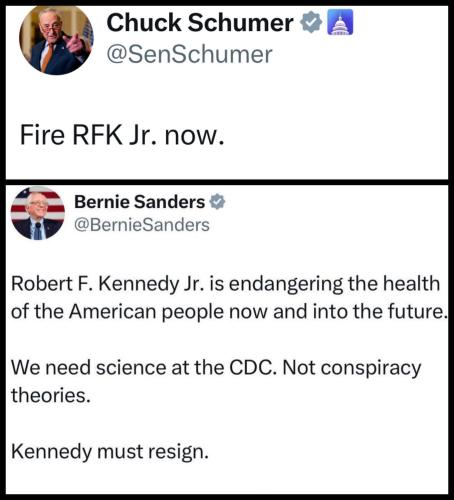Click the words 'We need science' in Sanders' tweet
The image size is (454, 500).
tap(89, 368)
